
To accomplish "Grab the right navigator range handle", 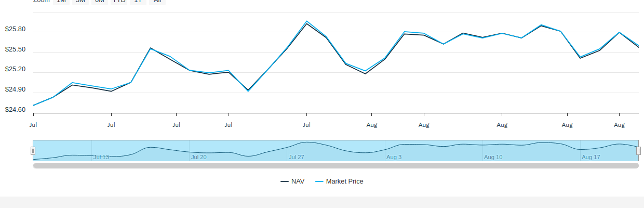I will point(638,151).
